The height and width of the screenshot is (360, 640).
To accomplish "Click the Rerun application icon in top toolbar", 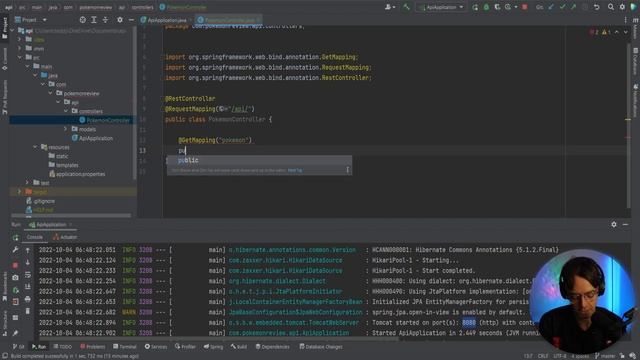I will pyautogui.click(x=475, y=7).
